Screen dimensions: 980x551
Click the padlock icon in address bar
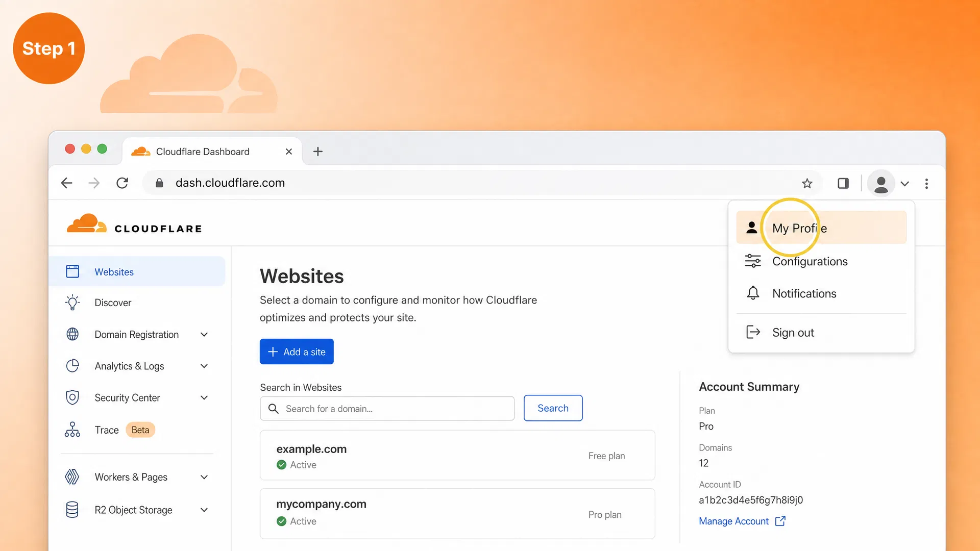159,183
